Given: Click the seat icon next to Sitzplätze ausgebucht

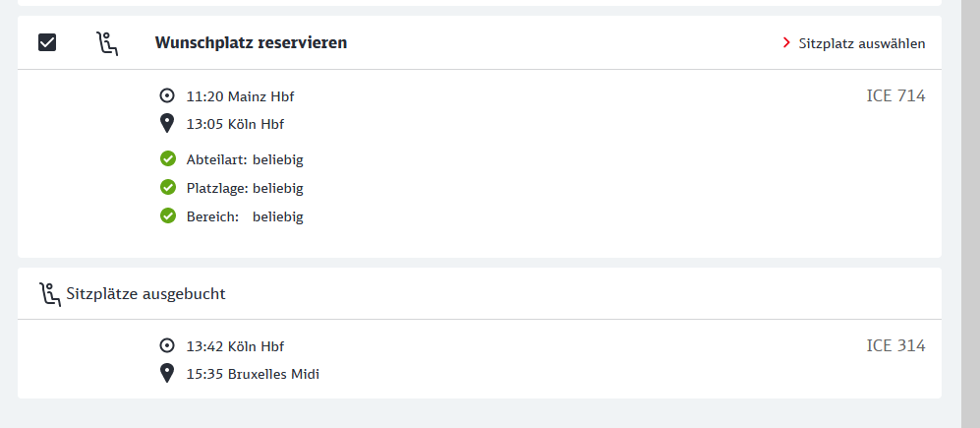Looking at the screenshot, I should click(49, 293).
